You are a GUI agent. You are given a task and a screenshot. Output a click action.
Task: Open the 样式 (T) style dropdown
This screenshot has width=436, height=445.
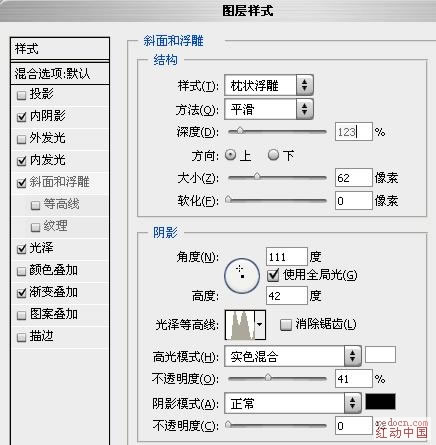click(x=269, y=85)
